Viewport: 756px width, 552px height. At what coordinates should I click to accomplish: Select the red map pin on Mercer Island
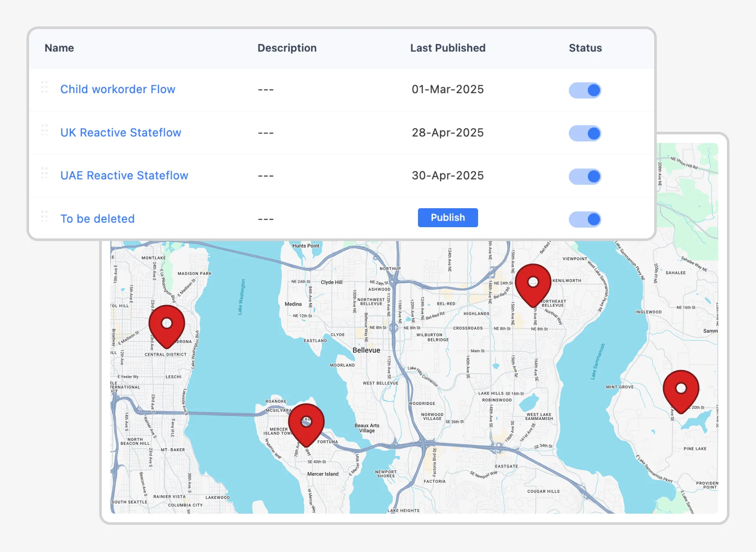coord(306,423)
